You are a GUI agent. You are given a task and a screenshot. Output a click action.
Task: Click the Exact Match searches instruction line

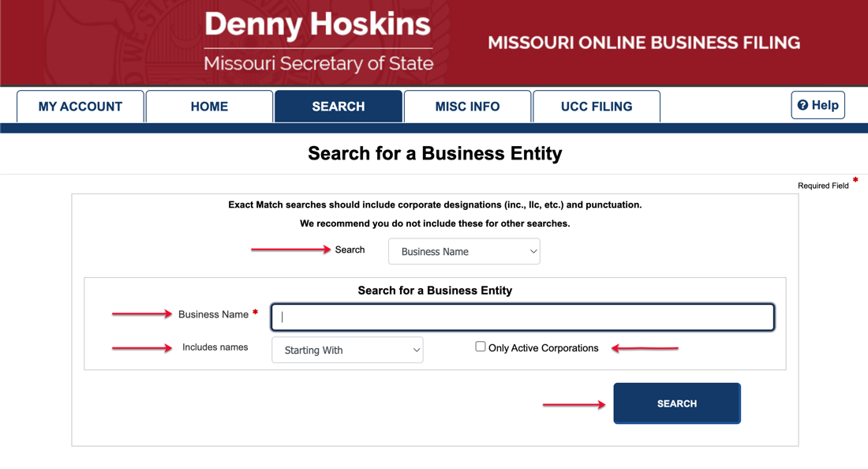(x=435, y=204)
